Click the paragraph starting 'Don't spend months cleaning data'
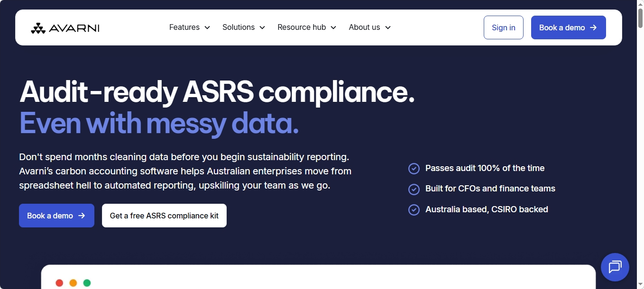The image size is (644, 289). pyautogui.click(x=185, y=171)
